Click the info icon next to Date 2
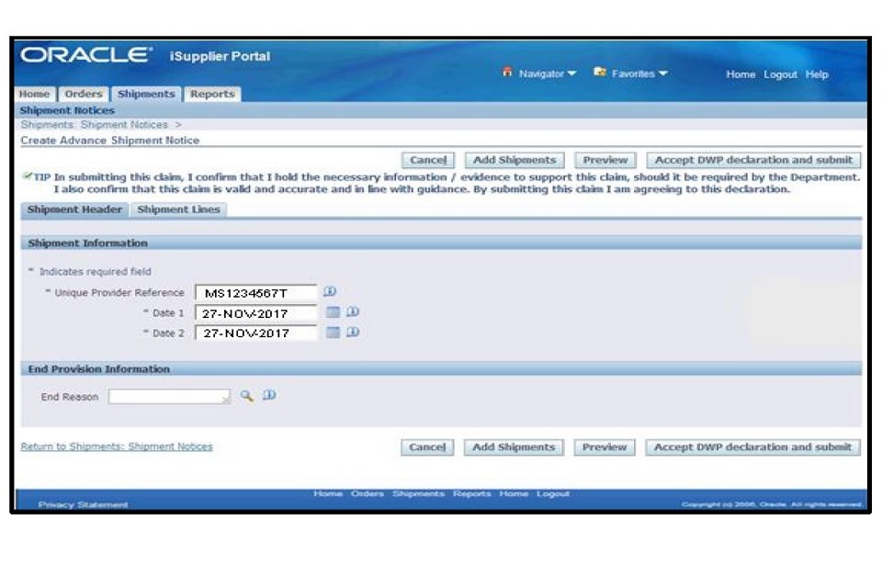882x588 pixels. tap(351, 333)
